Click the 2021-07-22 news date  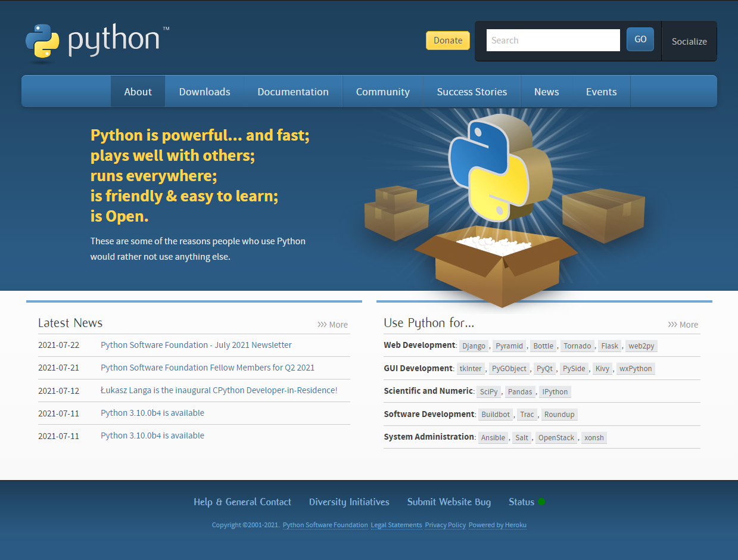pyautogui.click(x=58, y=345)
